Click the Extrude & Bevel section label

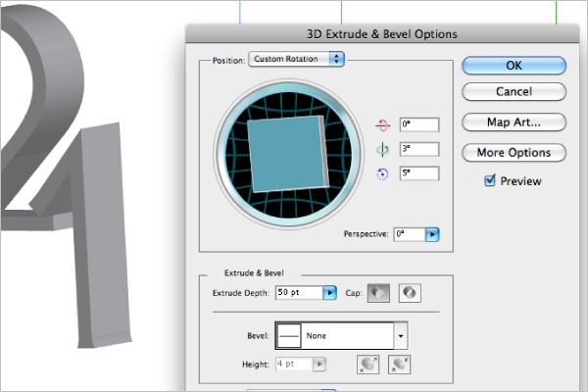(254, 273)
